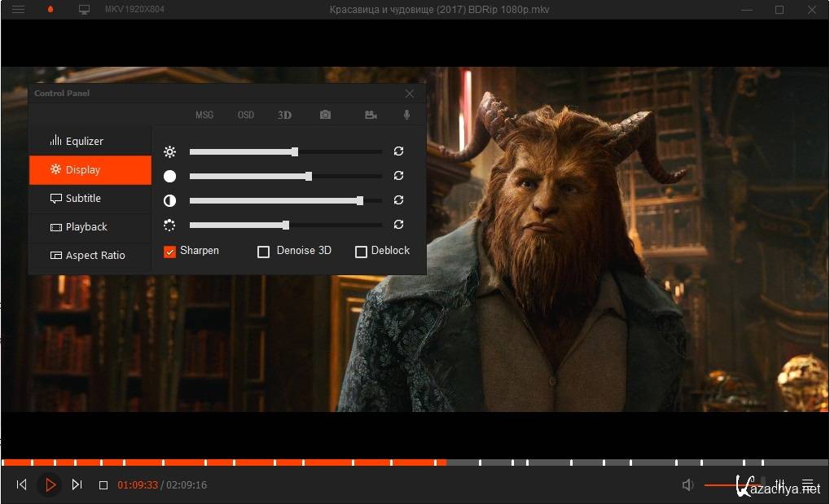Image resolution: width=830 pixels, height=504 pixels.
Task: Enable 3D mode in Control Panel
Action: point(284,115)
